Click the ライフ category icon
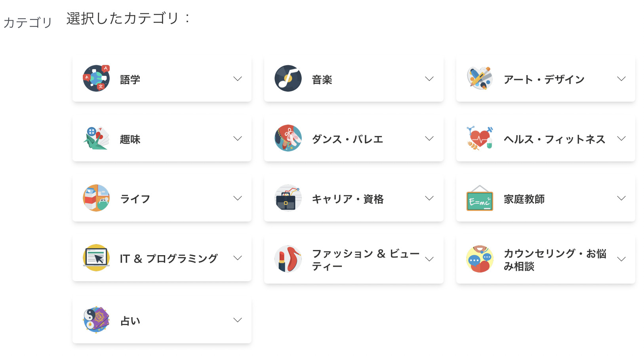The width and height of the screenshot is (644, 356). point(96,198)
